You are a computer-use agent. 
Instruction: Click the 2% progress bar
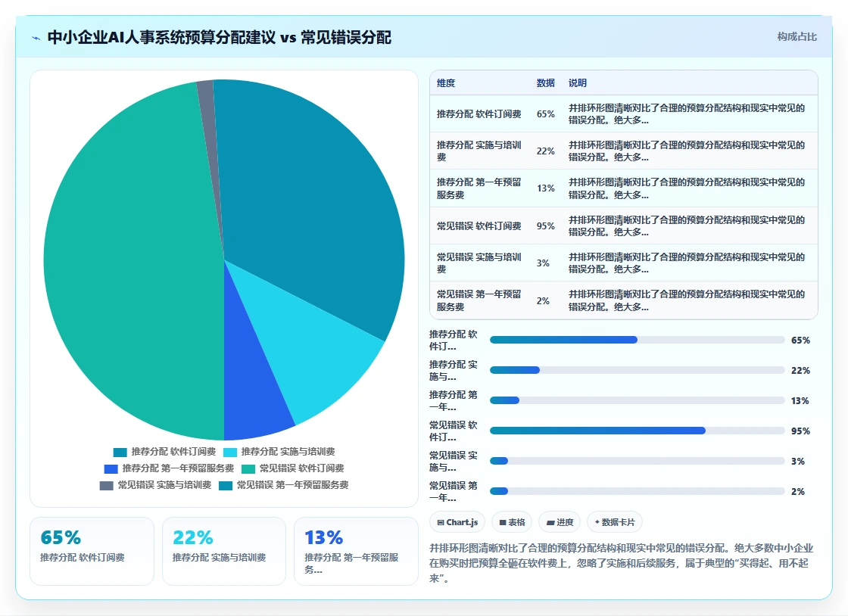(637, 491)
